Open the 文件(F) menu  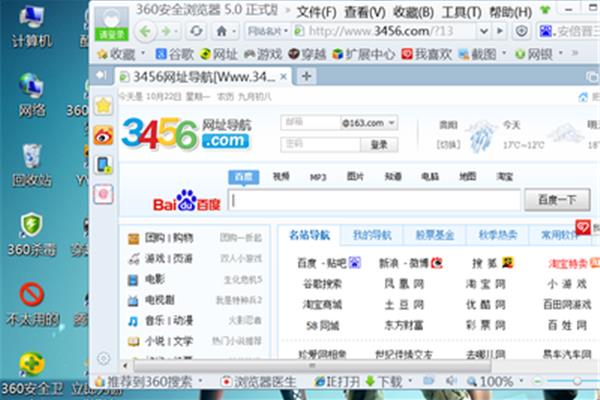[x=316, y=13]
